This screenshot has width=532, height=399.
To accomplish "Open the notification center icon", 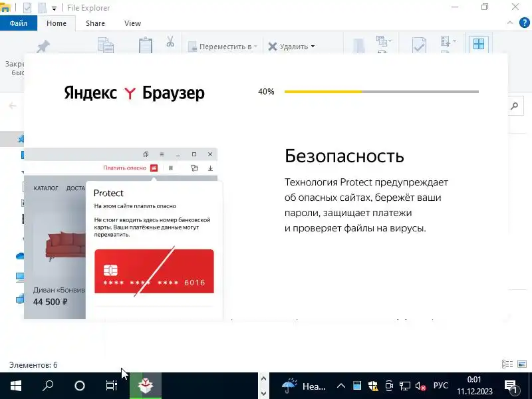I will [511, 386].
